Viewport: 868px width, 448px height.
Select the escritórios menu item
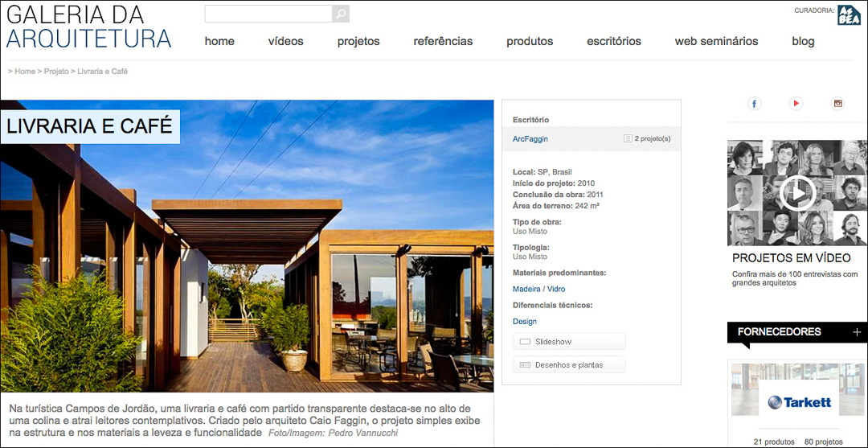point(614,42)
